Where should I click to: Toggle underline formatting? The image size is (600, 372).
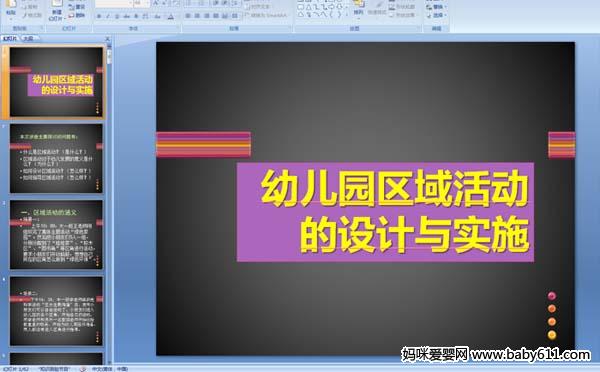117,16
